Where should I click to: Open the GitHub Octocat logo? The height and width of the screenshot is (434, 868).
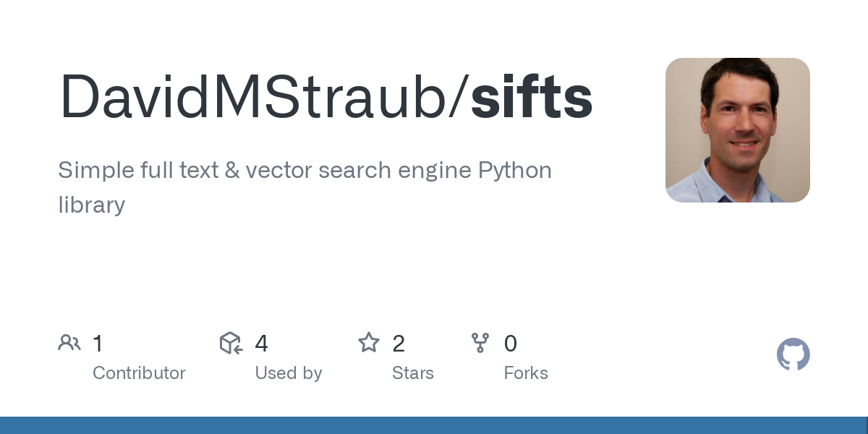pos(793,354)
